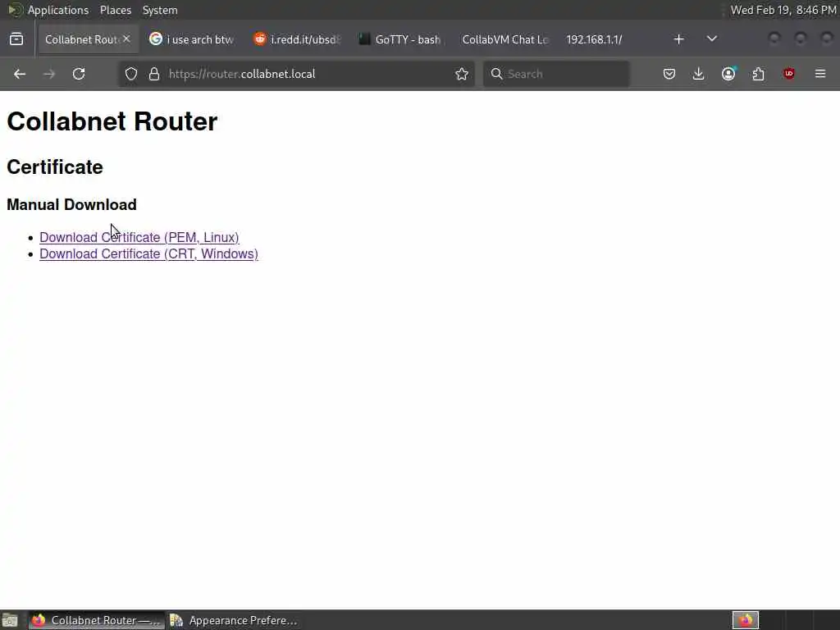The height and width of the screenshot is (630, 840).
Task: Download Certificate (PEM, Linux) link
Action: 139,237
